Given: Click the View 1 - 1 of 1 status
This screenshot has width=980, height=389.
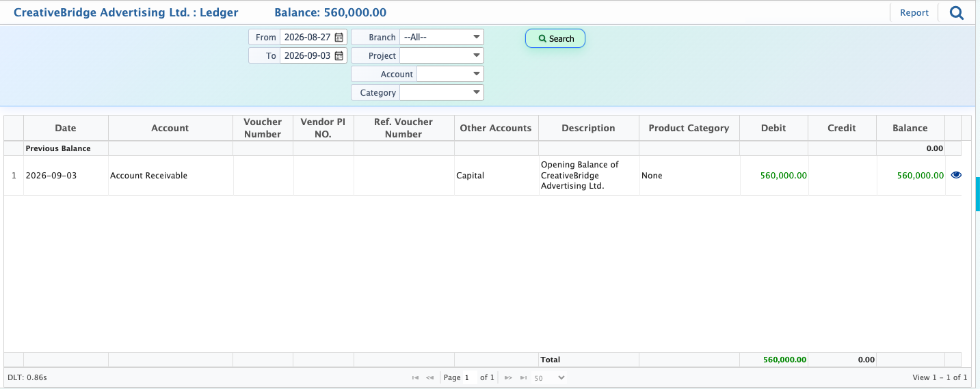Looking at the screenshot, I should [x=940, y=377].
